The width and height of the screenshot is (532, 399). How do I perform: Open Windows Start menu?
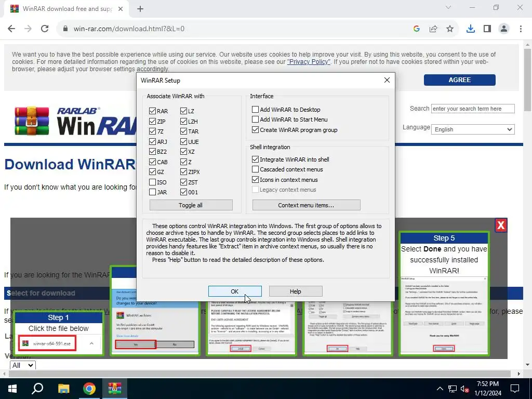[x=12, y=389]
